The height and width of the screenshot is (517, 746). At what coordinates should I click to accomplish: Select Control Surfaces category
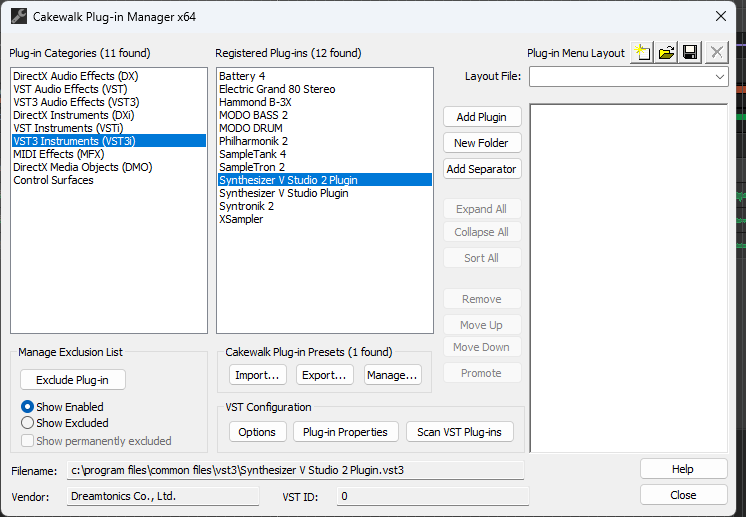tap(108, 180)
